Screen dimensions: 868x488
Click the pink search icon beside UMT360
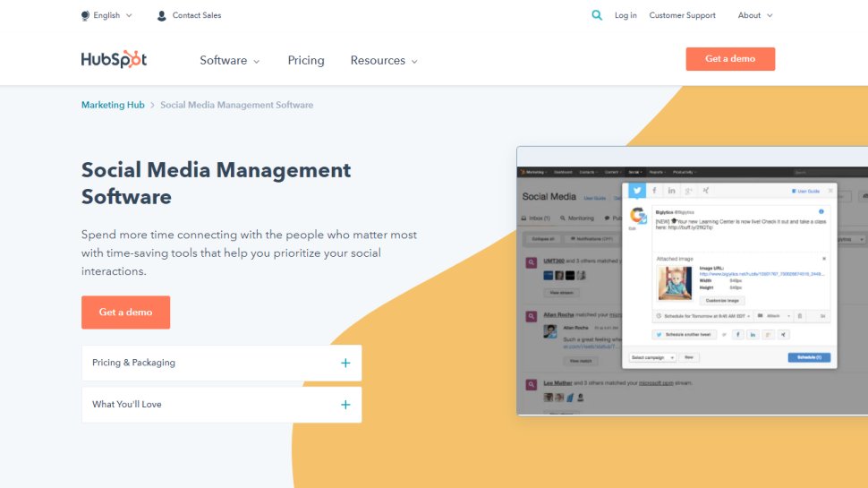[x=531, y=262]
